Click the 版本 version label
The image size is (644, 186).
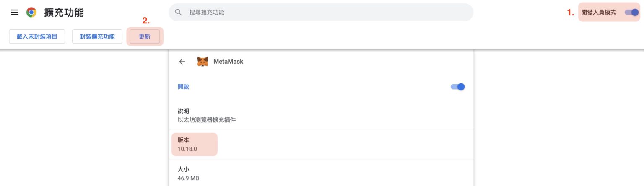click(183, 140)
